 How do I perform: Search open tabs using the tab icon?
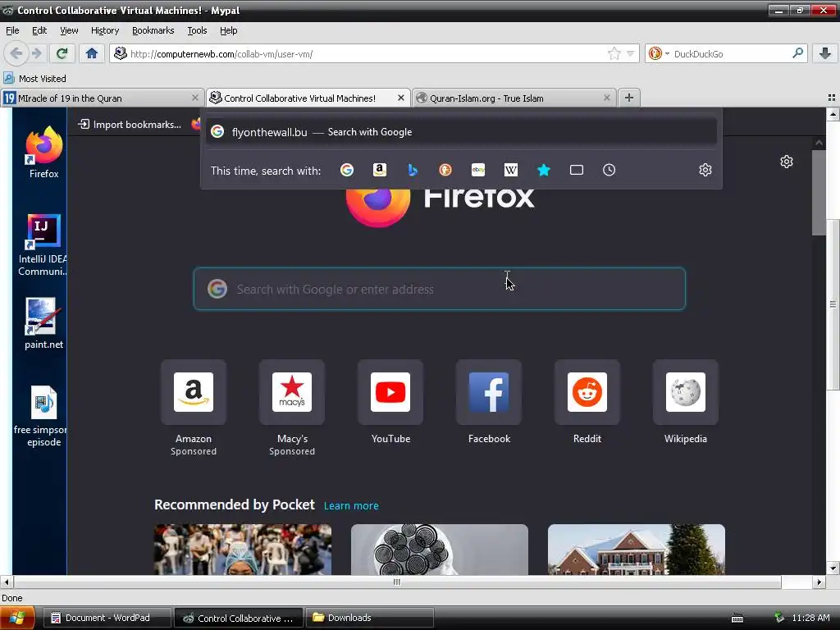coord(577,170)
